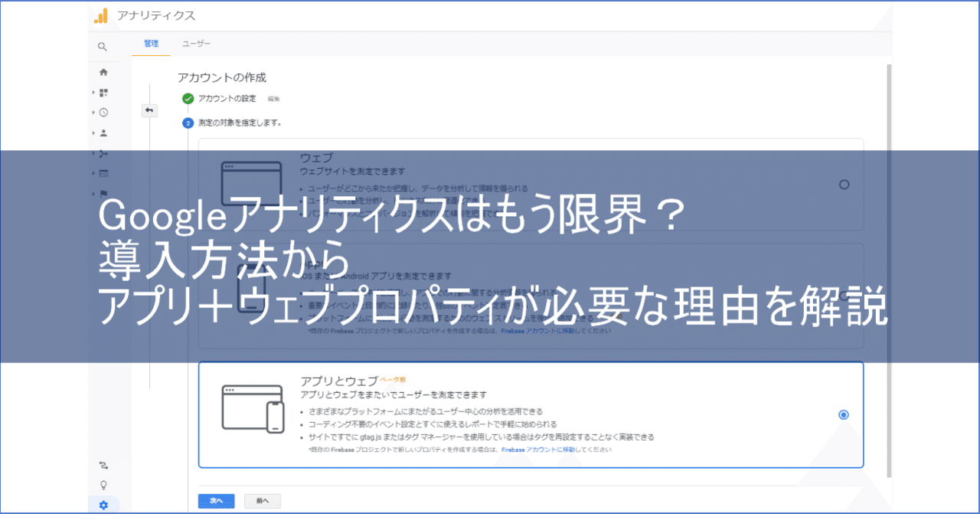Click the web browser window illustration
980x514 pixels.
pos(252,184)
